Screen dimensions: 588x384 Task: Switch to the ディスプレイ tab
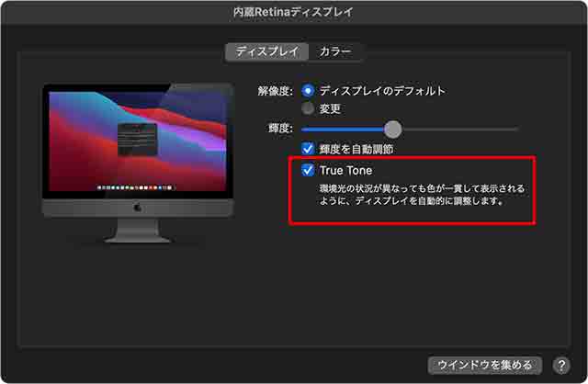click(x=267, y=51)
